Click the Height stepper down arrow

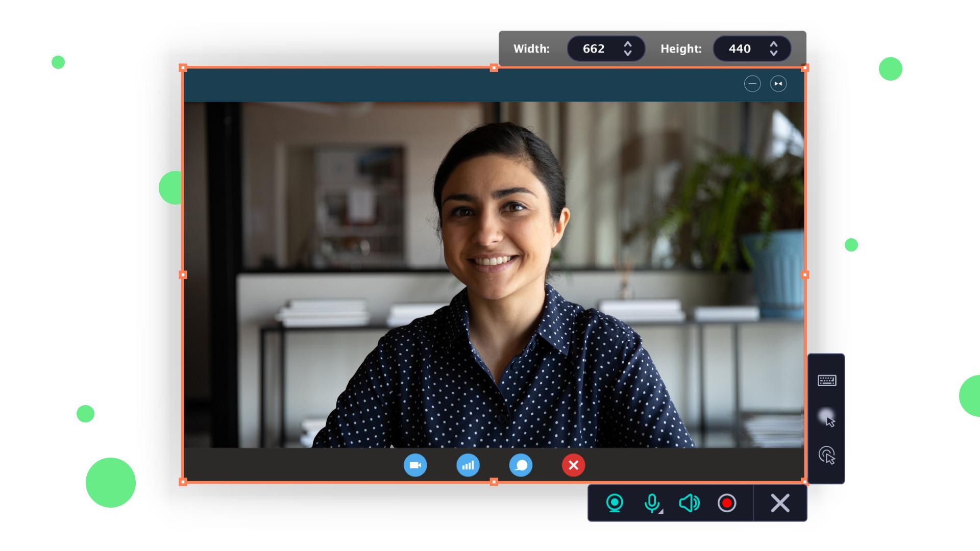[773, 53]
